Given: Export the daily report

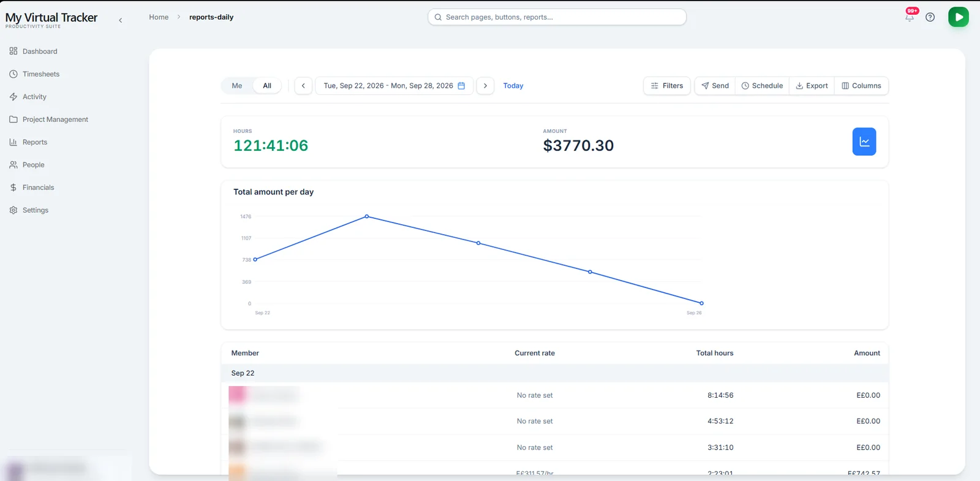Looking at the screenshot, I should point(812,86).
